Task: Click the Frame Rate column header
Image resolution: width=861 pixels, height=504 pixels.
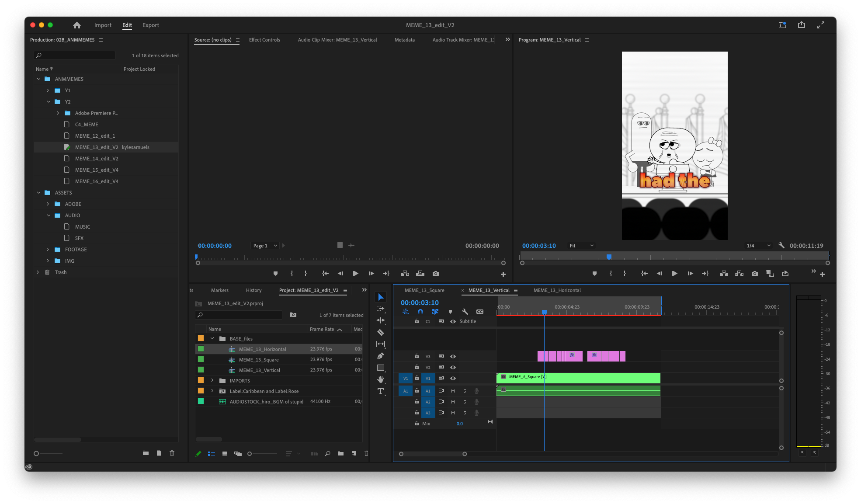Action: pyautogui.click(x=322, y=329)
